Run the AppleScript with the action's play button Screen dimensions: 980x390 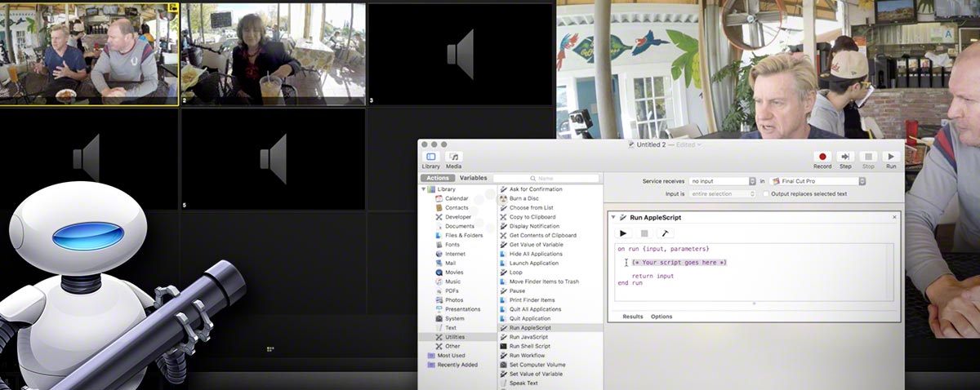624,233
